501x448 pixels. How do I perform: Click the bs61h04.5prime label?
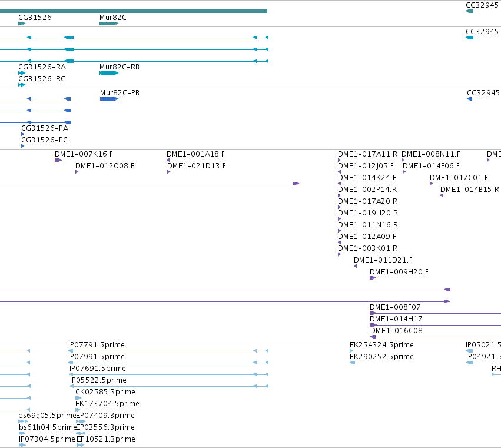coord(48,428)
